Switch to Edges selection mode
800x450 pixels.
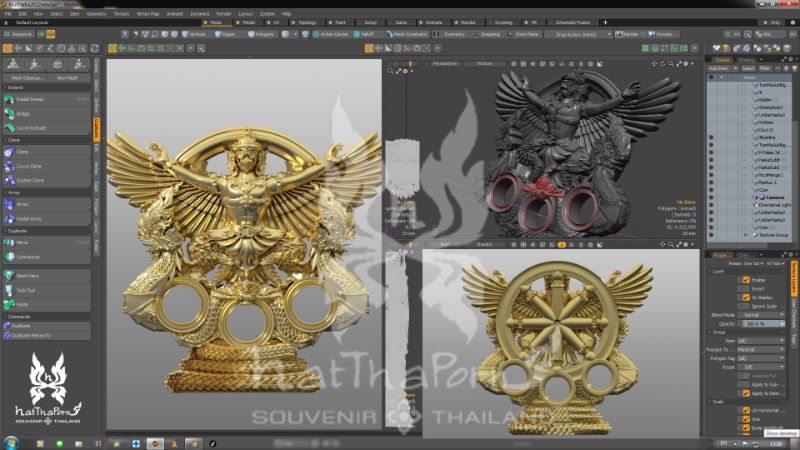225,34
